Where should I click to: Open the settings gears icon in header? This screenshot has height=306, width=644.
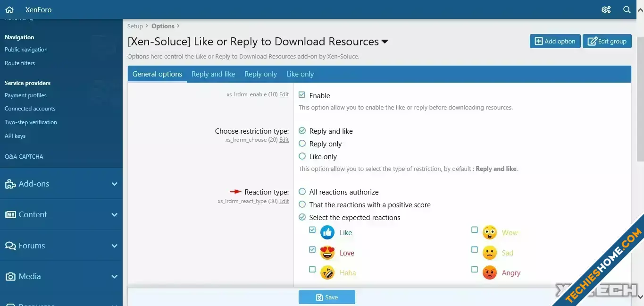point(606,9)
